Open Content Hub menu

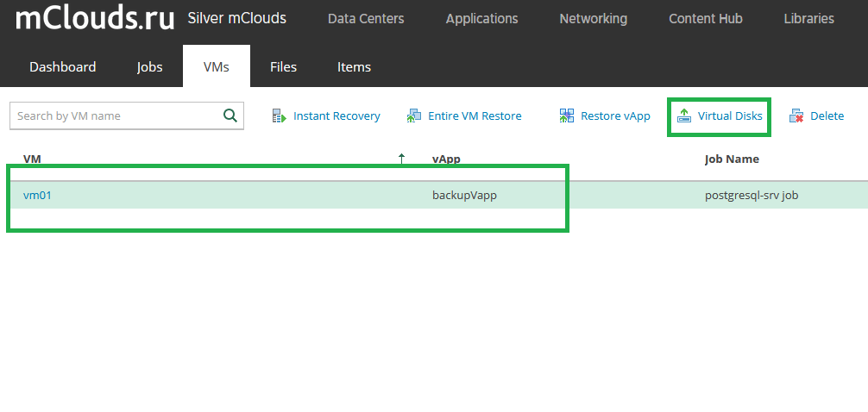click(x=705, y=19)
